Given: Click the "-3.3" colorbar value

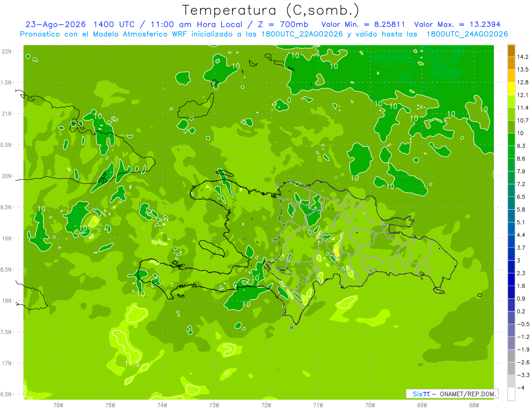Looking at the screenshot, I should [523, 375].
